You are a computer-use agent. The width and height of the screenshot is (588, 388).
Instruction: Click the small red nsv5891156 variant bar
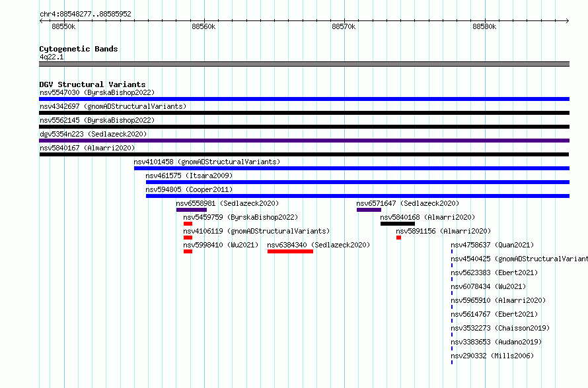pyautogui.click(x=398, y=238)
